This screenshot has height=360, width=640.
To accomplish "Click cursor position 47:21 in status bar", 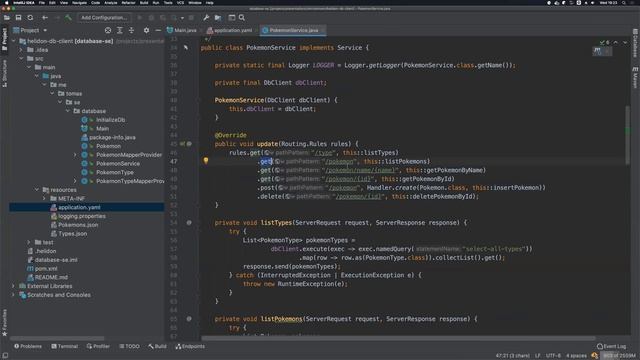I will [x=512, y=356].
